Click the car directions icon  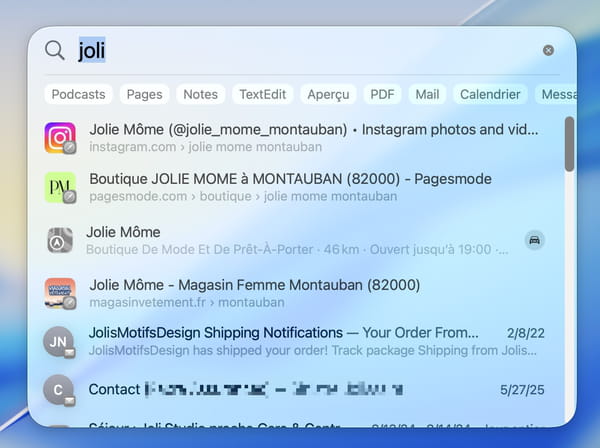point(535,240)
